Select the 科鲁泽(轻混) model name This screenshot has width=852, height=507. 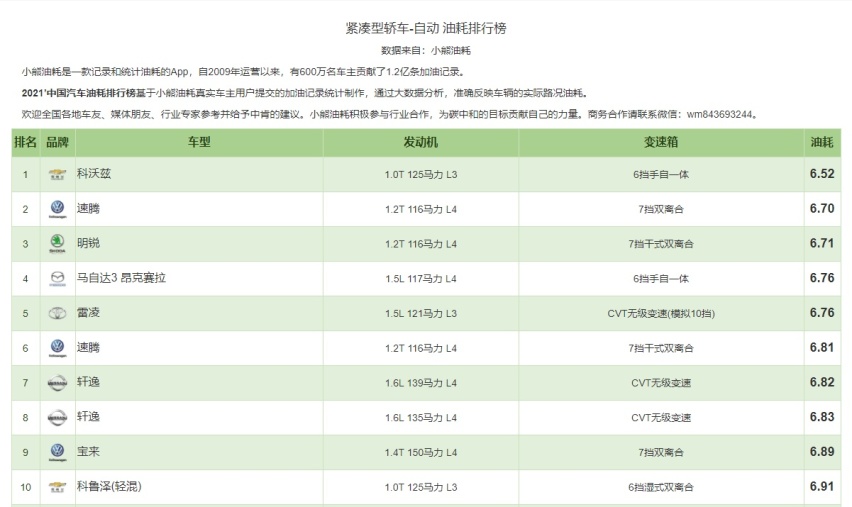(109, 486)
